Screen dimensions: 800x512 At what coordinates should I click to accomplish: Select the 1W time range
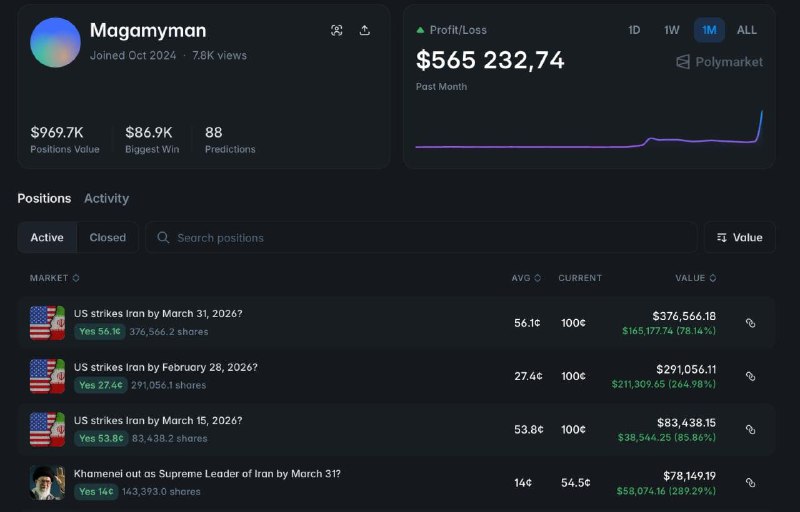(x=672, y=30)
